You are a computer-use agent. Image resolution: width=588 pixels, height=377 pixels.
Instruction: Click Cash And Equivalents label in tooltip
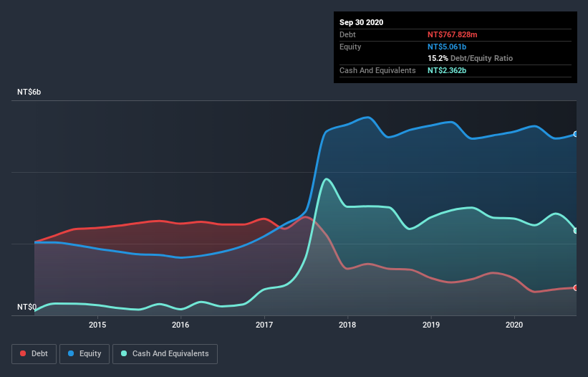377,70
